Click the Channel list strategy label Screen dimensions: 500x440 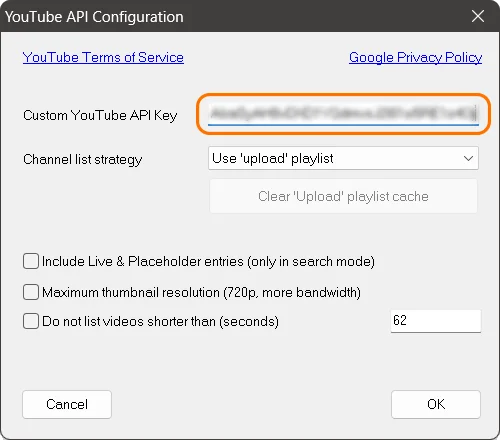[x=83, y=159]
